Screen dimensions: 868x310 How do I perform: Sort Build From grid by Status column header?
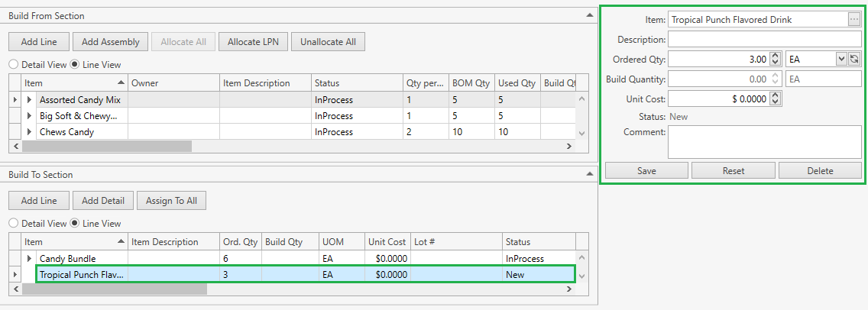pos(356,82)
